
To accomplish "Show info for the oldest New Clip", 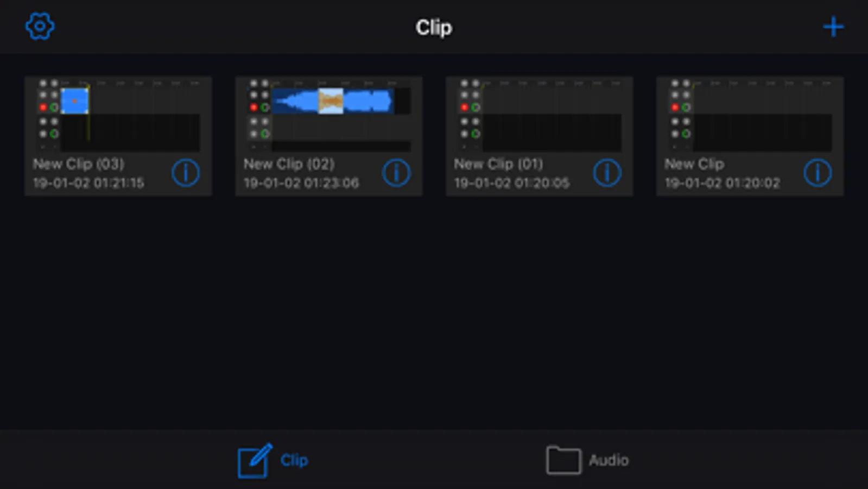I will [818, 173].
